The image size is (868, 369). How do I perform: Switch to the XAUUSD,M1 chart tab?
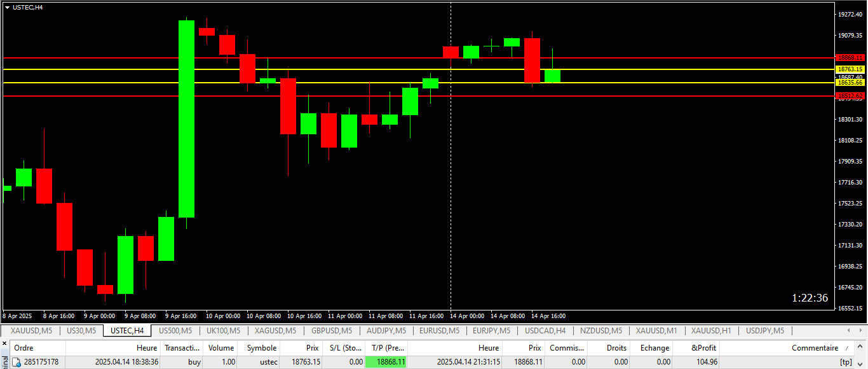pos(656,331)
